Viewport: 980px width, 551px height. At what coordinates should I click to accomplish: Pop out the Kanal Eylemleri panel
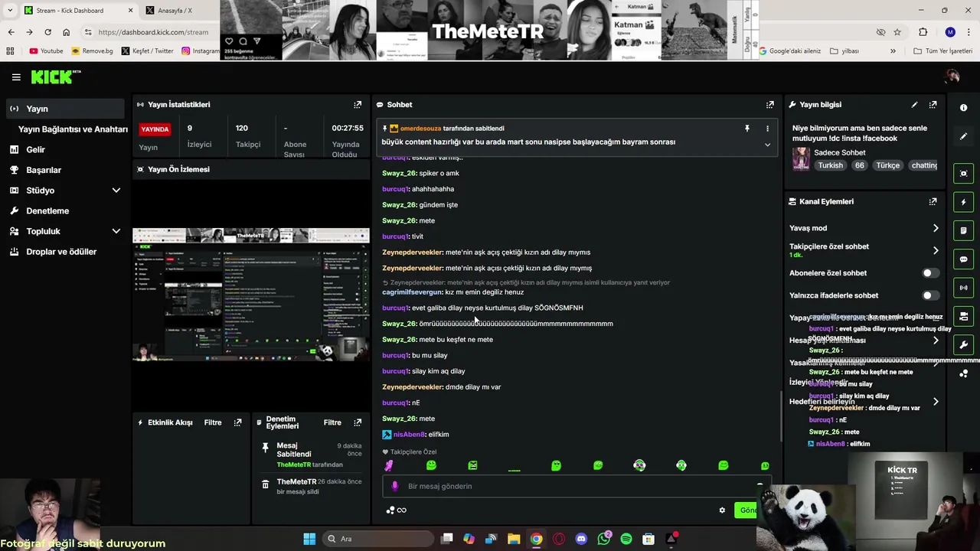coord(933,202)
